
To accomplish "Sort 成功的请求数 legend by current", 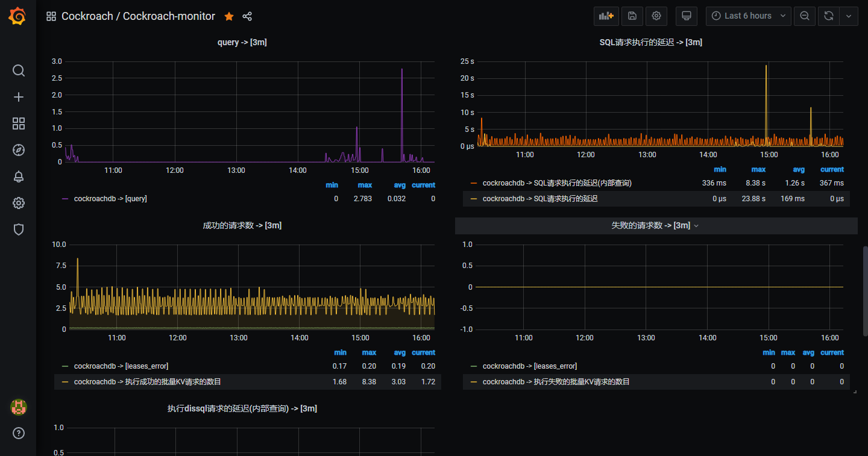I will point(423,353).
